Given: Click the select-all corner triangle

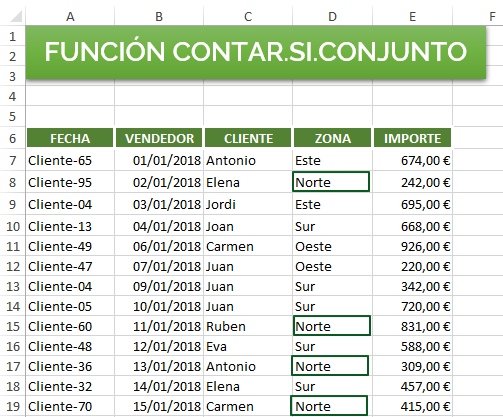Looking at the screenshot, I should point(16,16).
